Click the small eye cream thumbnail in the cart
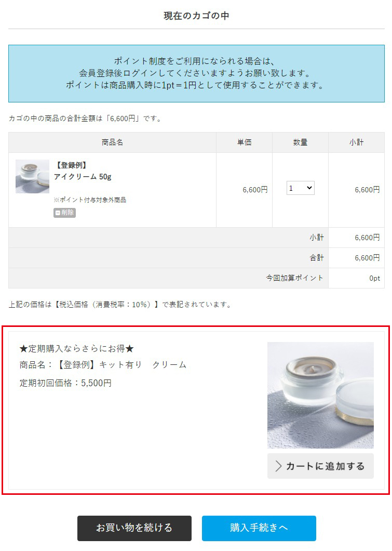This screenshot has width=392, height=551. tap(32, 176)
